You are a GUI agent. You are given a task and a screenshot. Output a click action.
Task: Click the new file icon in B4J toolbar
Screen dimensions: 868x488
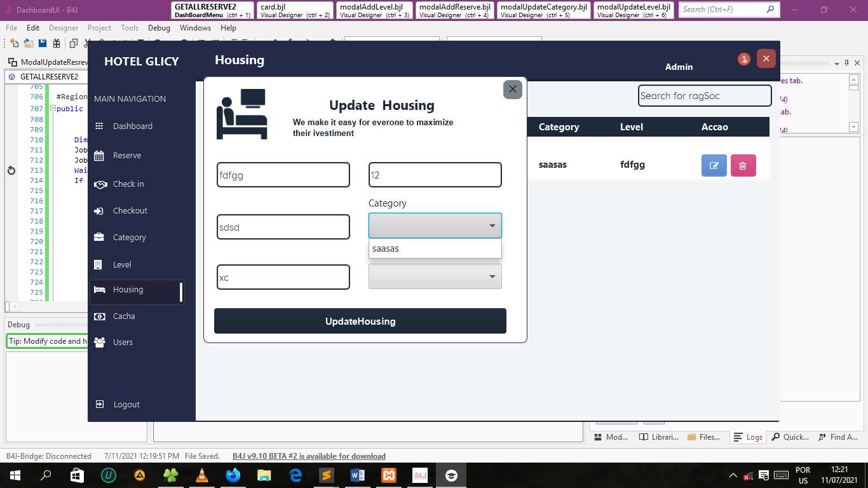[x=15, y=43]
